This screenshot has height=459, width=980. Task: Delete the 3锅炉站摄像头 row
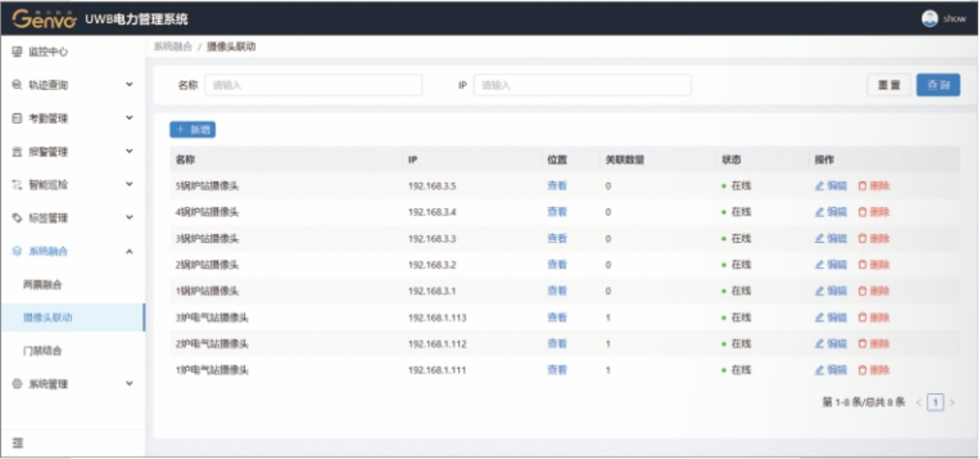click(x=874, y=238)
